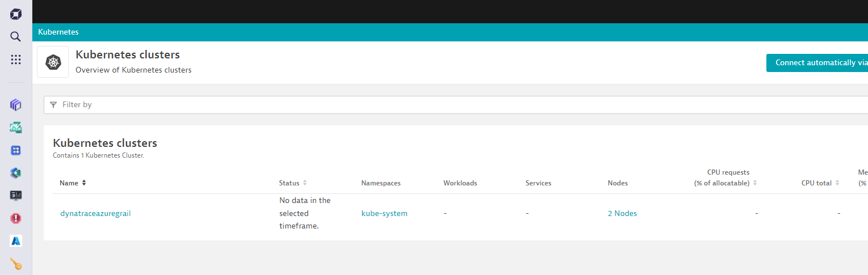Sort by CPU total column
This screenshot has width=868, height=275.
coord(820,183)
